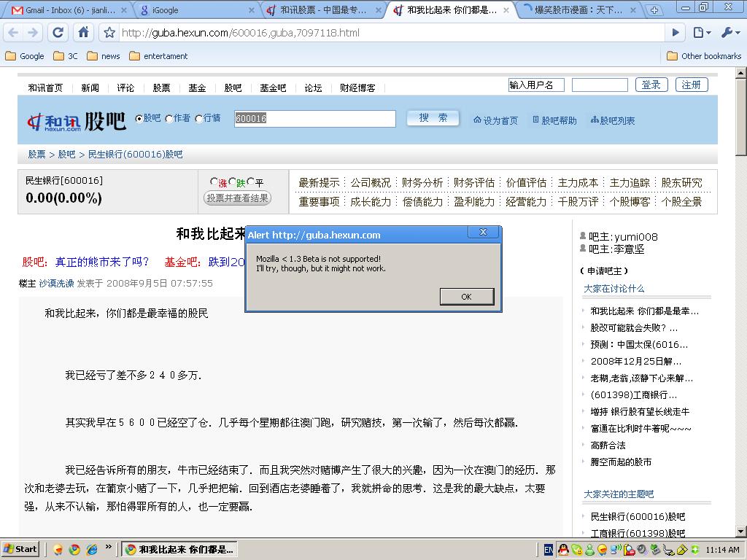Go back using the browser back arrow
Screen dimensions: 747x560
click(13, 32)
